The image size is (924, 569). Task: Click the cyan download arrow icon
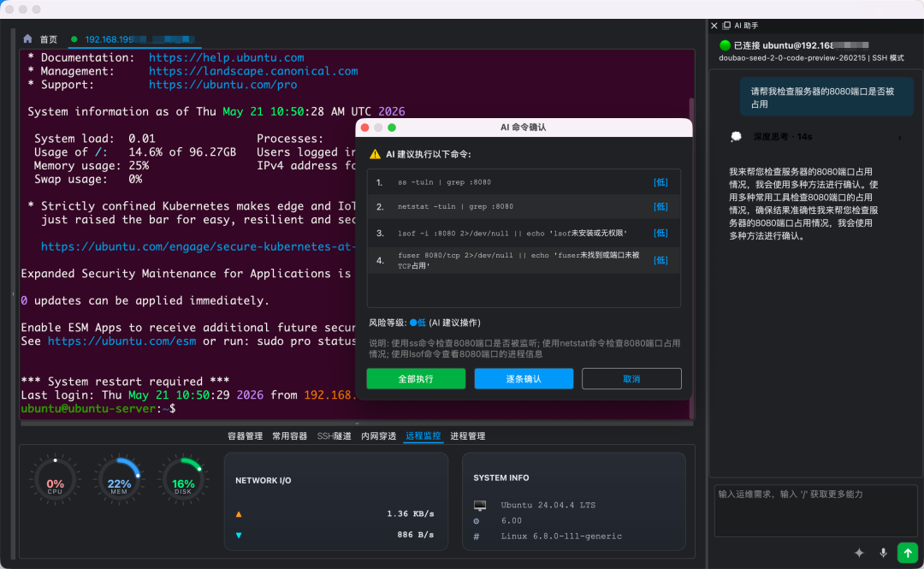[239, 535]
